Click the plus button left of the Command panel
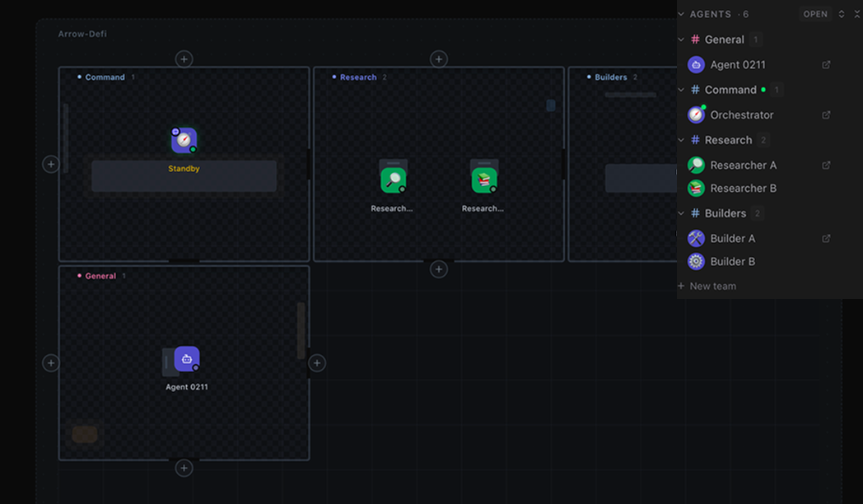The height and width of the screenshot is (504, 863). point(50,164)
